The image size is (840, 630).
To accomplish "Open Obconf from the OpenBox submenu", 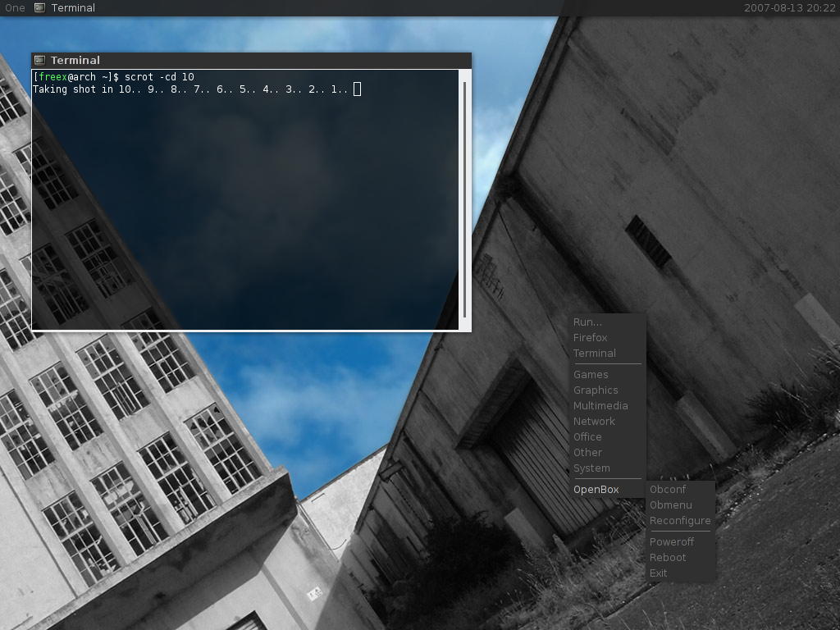I will click(680, 489).
